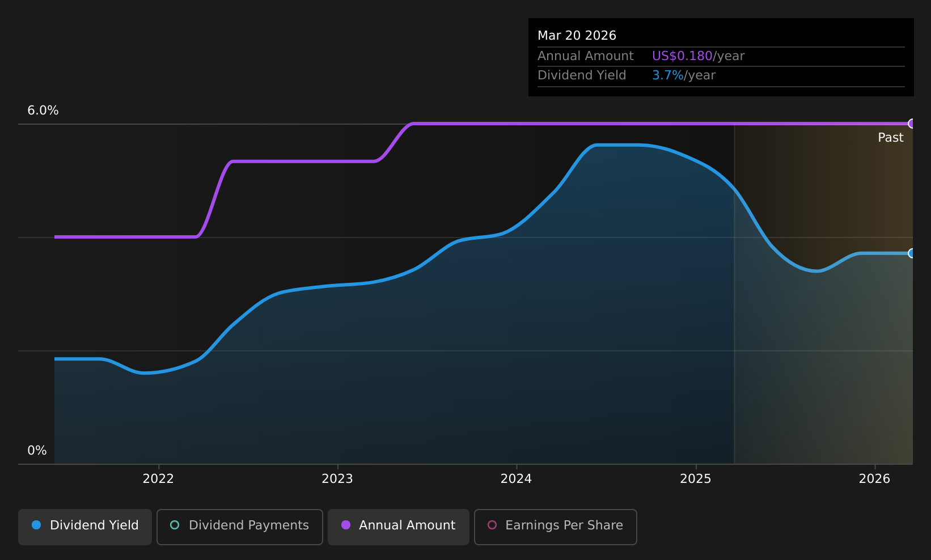Click the purple Annual Amount endpoint marker
931x560 pixels.
912,124
